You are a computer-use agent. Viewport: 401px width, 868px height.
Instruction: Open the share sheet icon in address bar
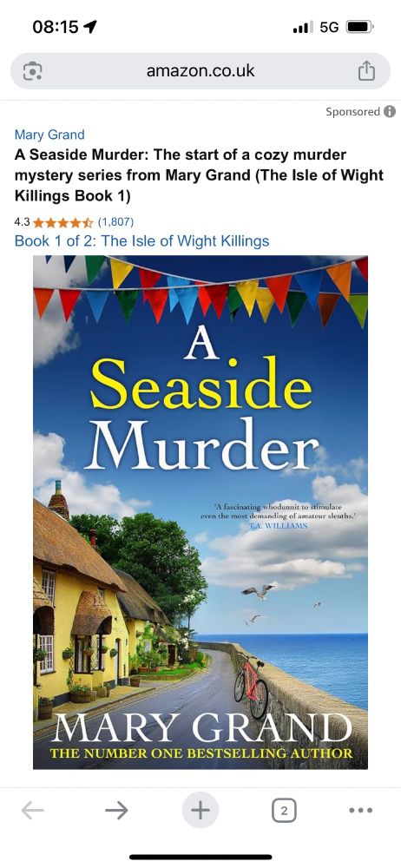pyautogui.click(x=366, y=71)
